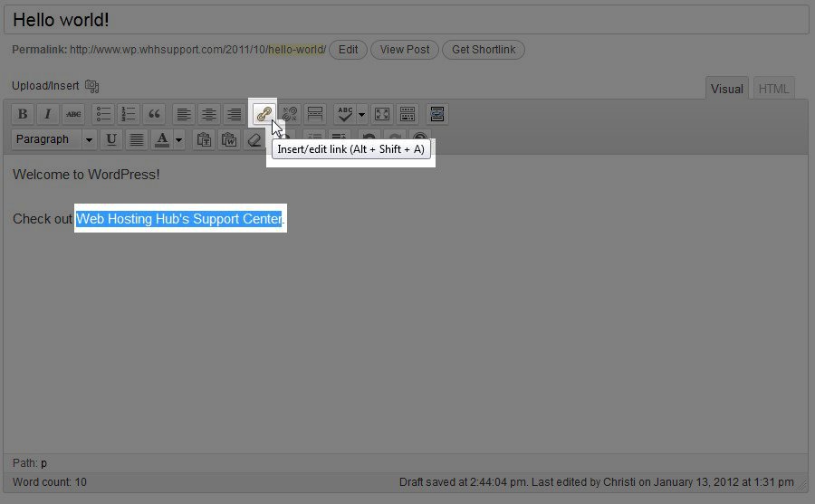Align text to the center
Viewport: 815px width, 504px height.
pyautogui.click(x=209, y=114)
